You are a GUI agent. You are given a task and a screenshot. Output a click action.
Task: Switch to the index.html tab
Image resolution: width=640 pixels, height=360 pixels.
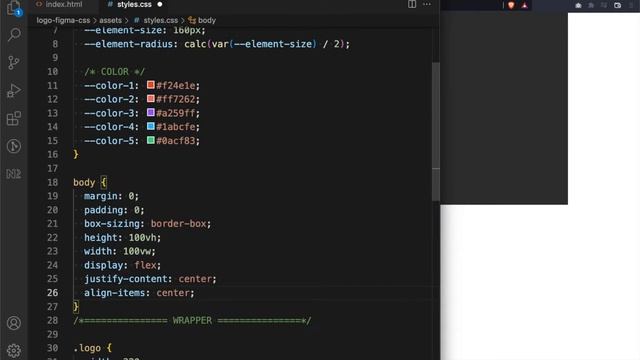coord(60,4)
